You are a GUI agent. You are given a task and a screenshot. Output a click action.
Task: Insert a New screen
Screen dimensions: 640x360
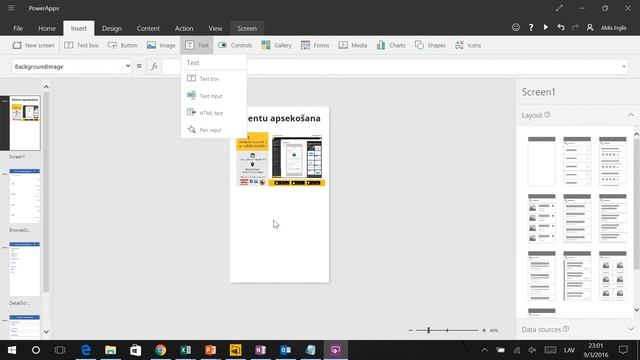pos(33,45)
